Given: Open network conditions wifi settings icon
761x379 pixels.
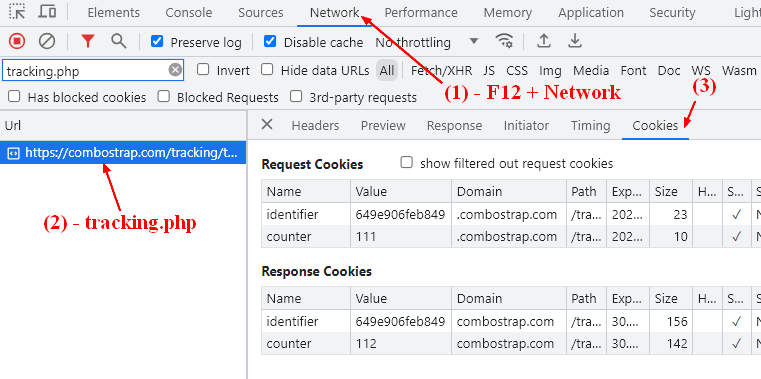Looking at the screenshot, I should click(504, 41).
